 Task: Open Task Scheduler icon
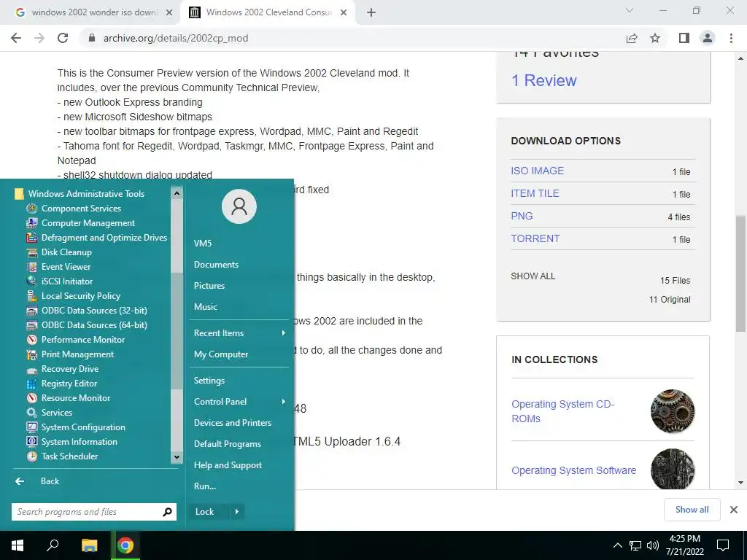(32, 456)
